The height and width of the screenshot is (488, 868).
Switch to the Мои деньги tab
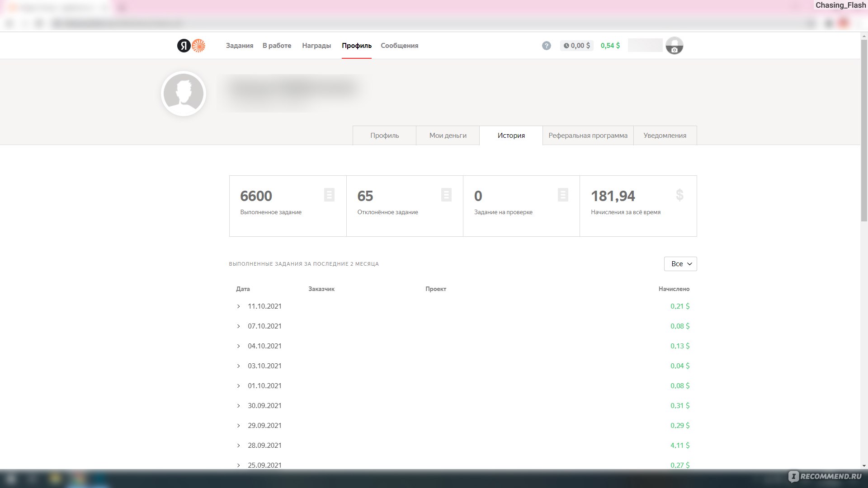coord(448,136)
